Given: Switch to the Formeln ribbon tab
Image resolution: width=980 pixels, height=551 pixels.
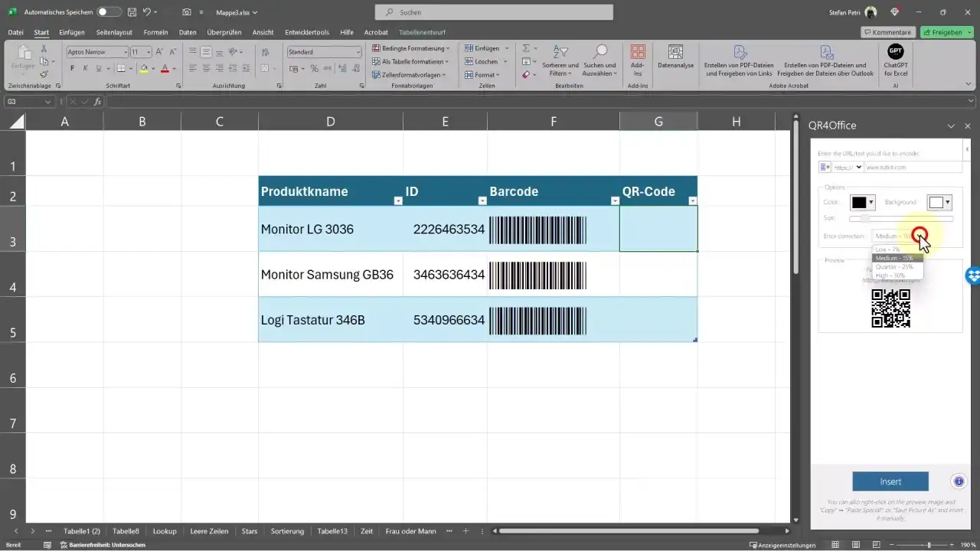Looking at the screenshot, I should point(155,32).
